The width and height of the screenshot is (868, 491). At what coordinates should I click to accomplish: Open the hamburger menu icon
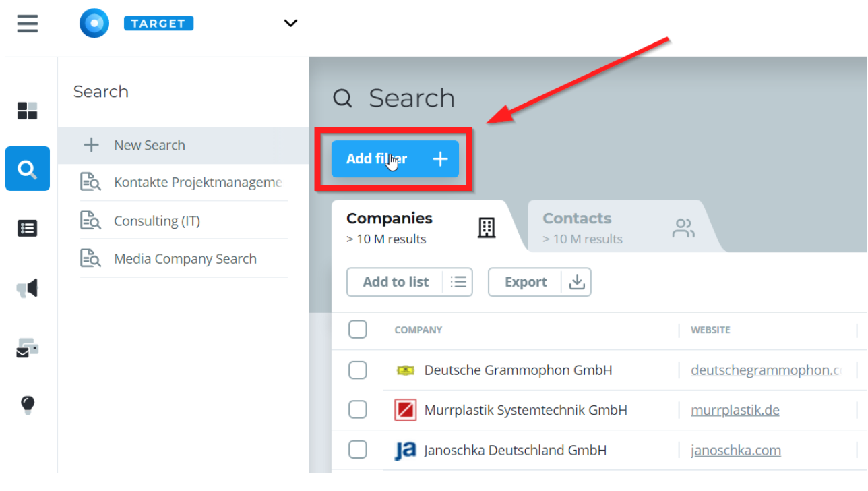click(x=28, y=24)
